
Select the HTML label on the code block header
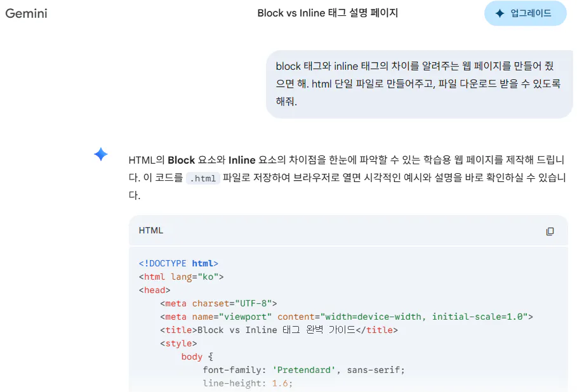click(150, 231)
